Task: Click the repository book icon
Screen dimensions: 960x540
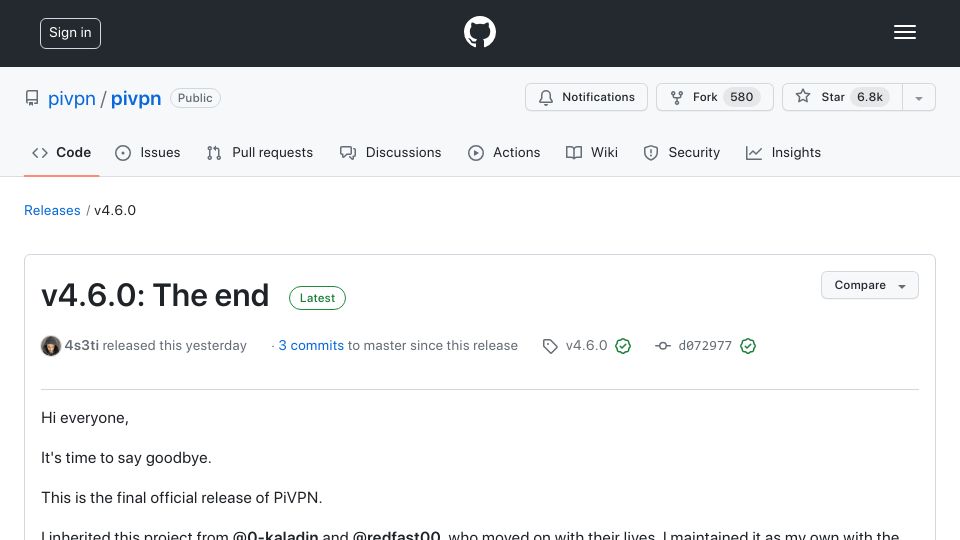Action: point(32,98)
